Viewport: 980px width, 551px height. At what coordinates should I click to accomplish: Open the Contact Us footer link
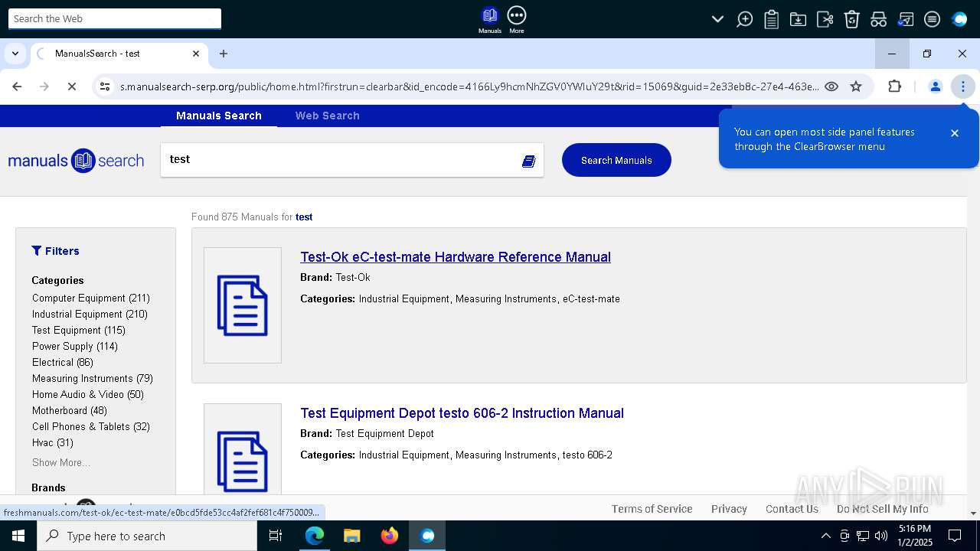(792, 509)
